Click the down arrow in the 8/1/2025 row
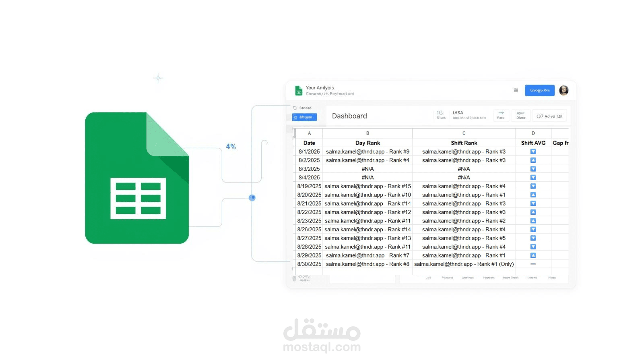Viewport: 644px width, 361px height. (x=533, y=151)
